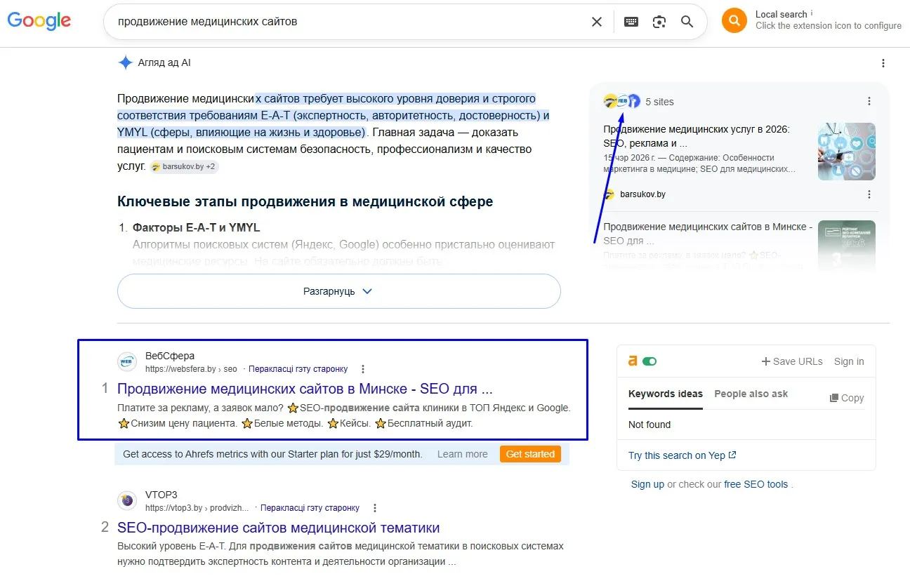
Task: Open AI overview three-dot options menu
Action: coord(883,63)
